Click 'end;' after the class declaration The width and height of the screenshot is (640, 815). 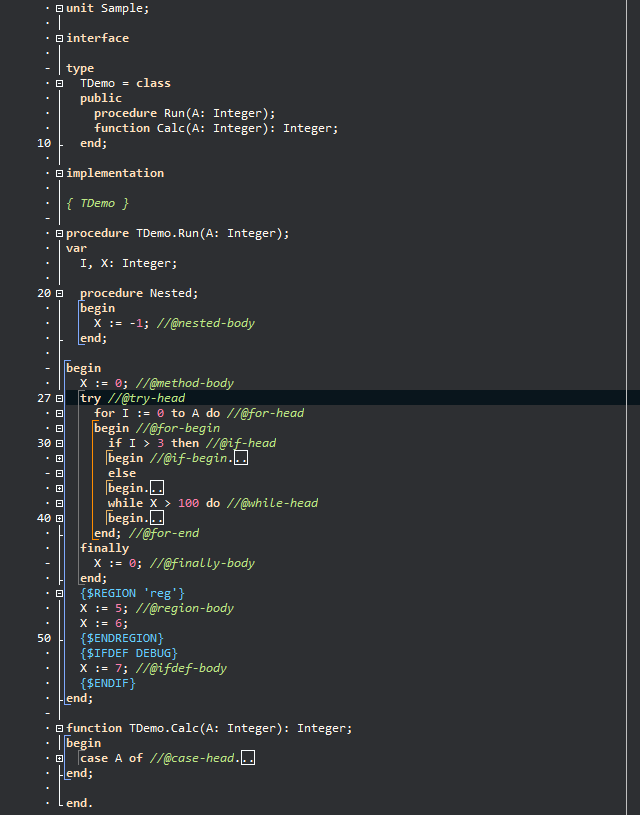point(94,143)
